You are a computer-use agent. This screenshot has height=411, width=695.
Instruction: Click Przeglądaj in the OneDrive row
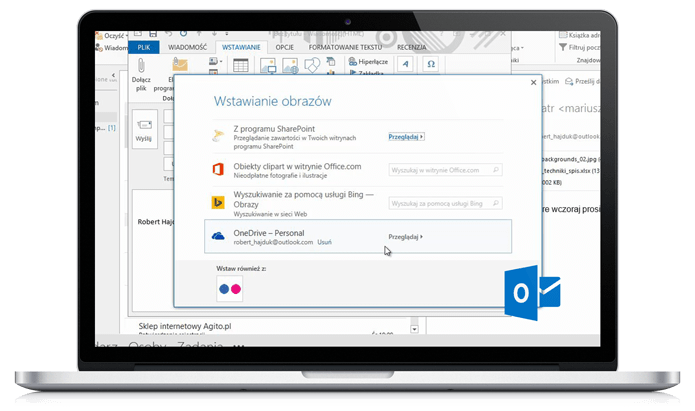pos(406,237)
